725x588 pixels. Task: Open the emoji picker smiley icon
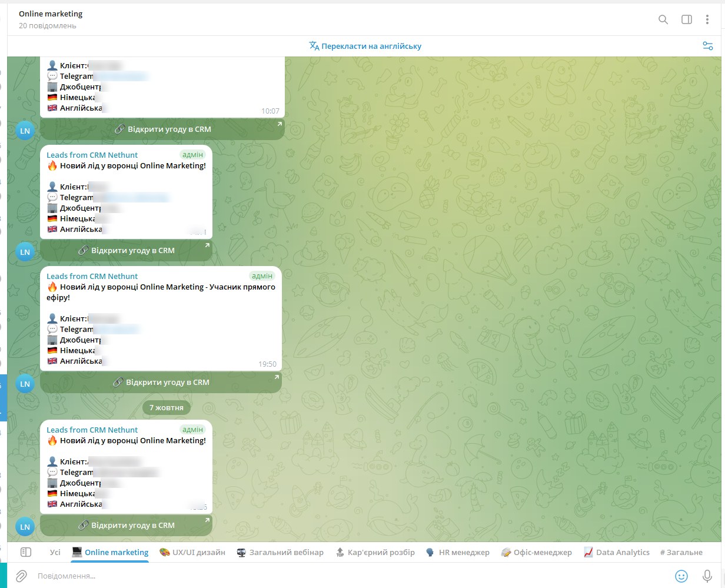click(x=681, y=576)
